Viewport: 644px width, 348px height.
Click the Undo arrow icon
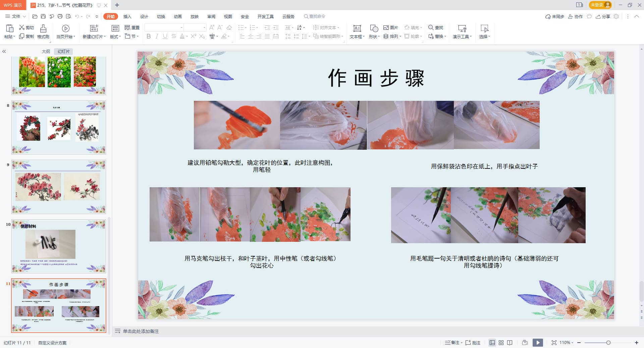(x=77, y=16)
